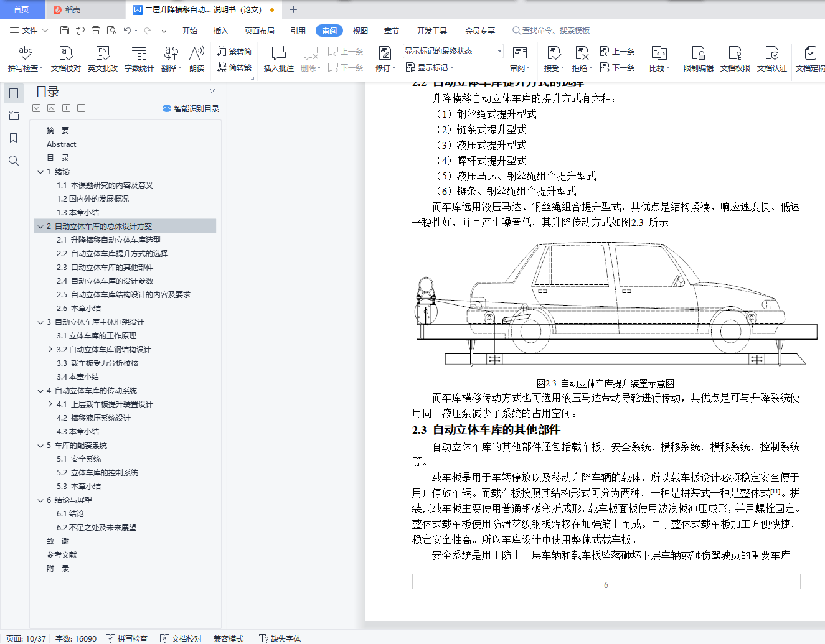Open 限制编辑 restrict editing
Screen dimensions: 825x644
pyautogui.click(x=699, y=59)
